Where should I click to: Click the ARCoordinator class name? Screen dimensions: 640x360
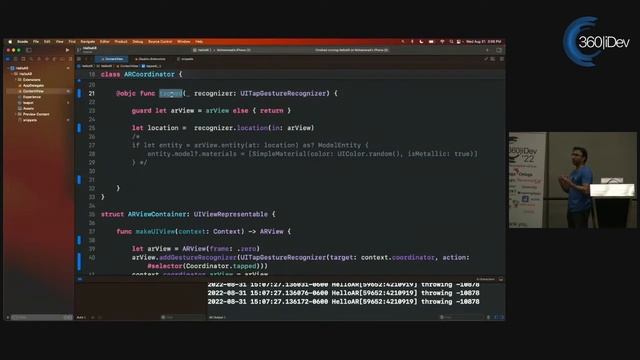coord(149,74)
